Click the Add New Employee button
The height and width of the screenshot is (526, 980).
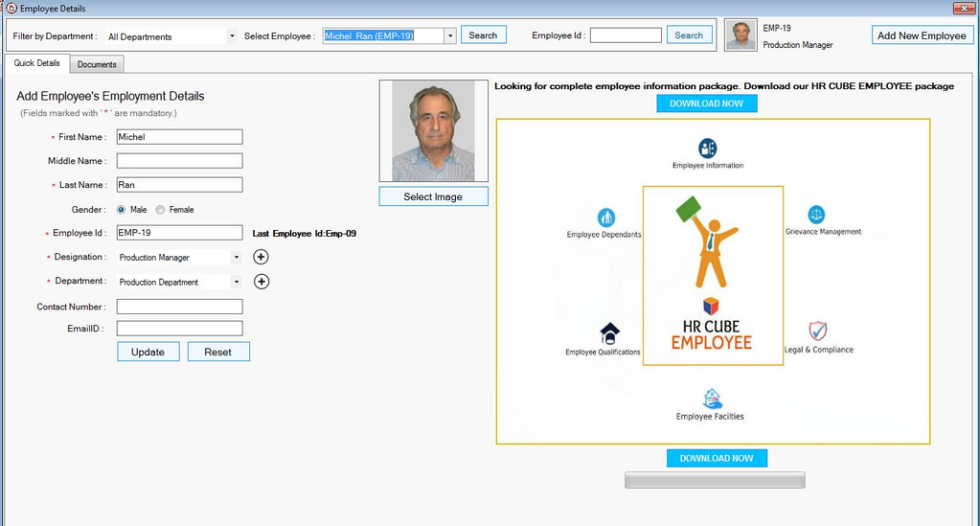point(922,35)
